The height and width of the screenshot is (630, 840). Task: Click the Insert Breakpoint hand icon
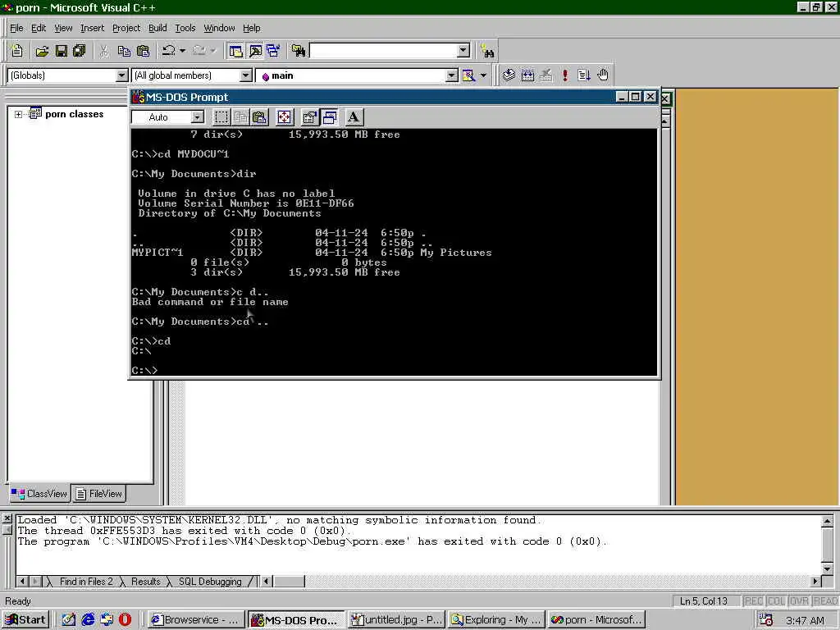(x=603, y=75)
